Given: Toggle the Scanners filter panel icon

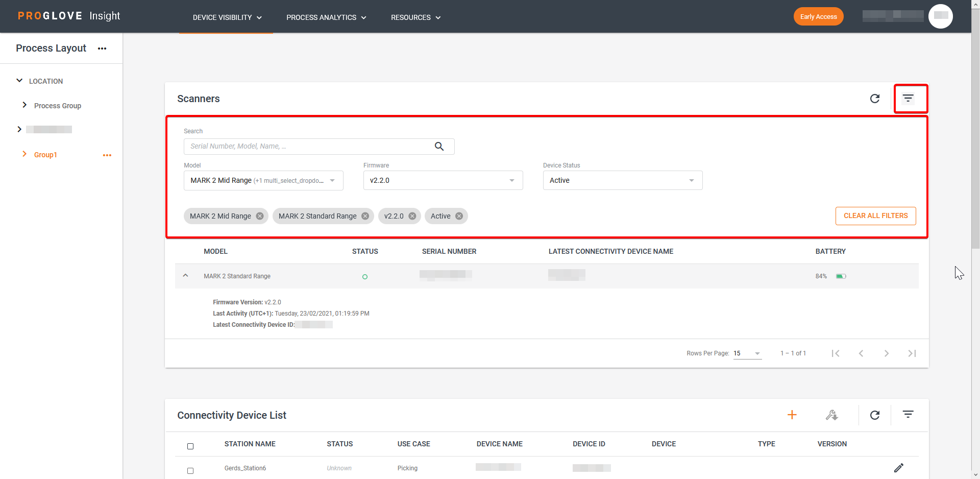Looking at the screenshot, I should [908, 99].
